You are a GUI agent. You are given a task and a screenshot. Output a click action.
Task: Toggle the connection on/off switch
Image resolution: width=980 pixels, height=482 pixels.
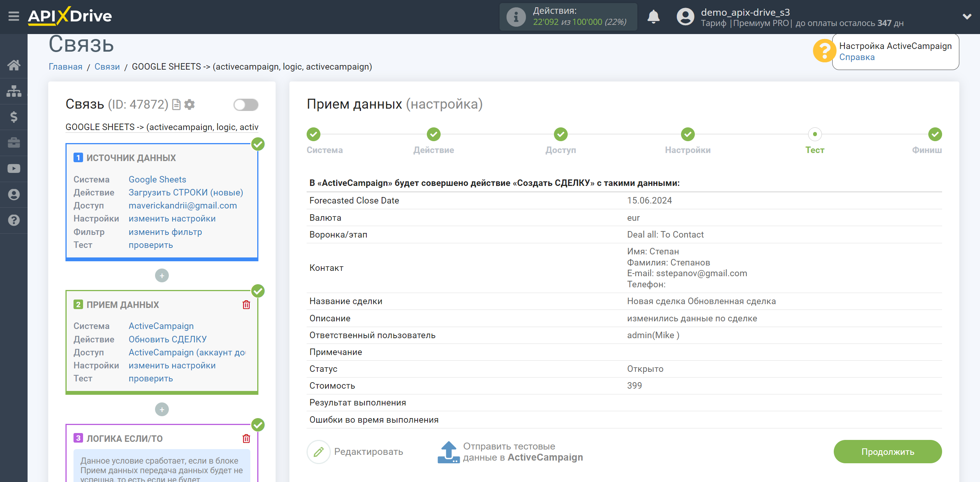pyautogui.click(x=246, y=105)
